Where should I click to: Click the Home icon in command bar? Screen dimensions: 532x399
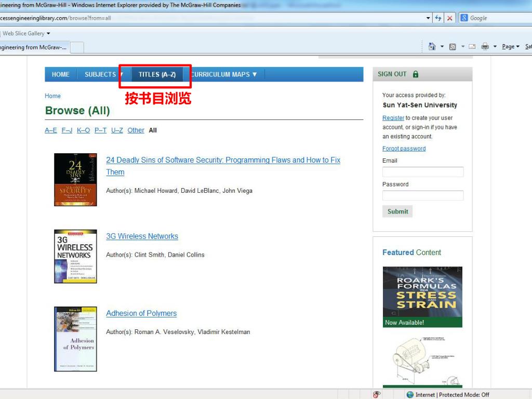(x=432, y=46)
